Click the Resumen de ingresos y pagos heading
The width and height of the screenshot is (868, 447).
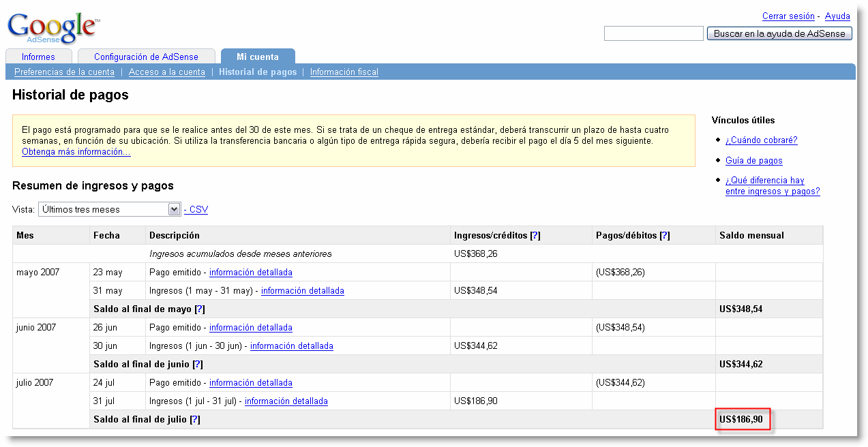93,185
